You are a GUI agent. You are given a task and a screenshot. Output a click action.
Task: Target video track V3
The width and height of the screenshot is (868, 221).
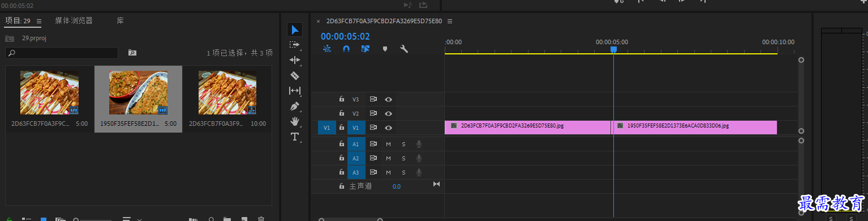[x=356, y=99]
